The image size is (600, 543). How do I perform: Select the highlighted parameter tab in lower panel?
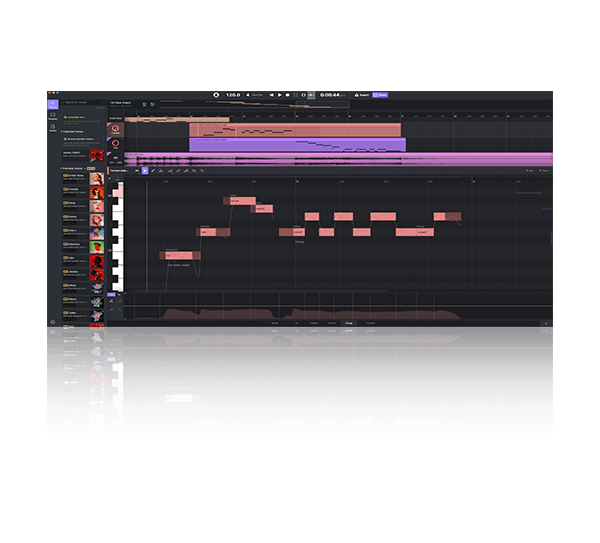(x=349, y=324)
